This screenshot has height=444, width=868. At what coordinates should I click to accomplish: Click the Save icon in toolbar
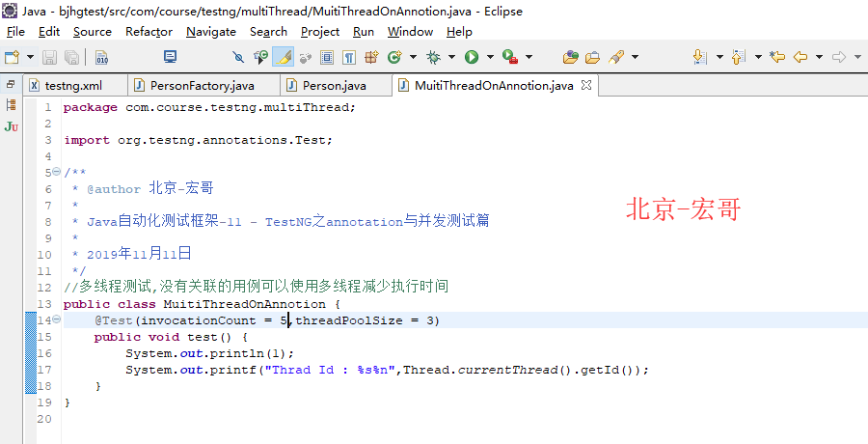click(x=50, y=57)
